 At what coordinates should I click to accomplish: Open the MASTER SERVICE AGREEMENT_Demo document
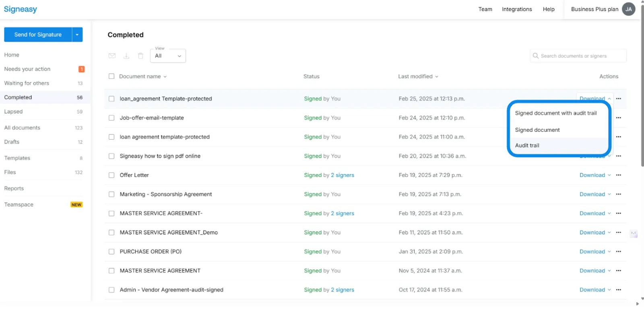[169, 233]
